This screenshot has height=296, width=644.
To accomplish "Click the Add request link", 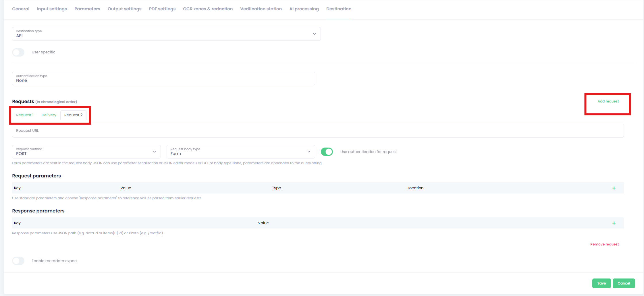I will point(608,101).
